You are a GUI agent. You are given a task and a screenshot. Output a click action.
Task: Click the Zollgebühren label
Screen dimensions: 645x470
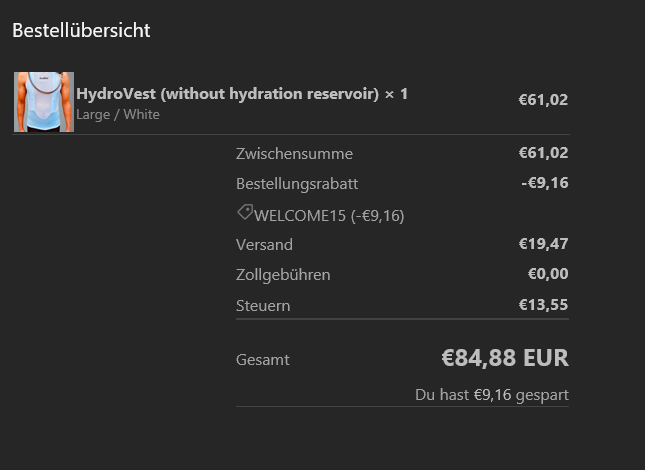click(283, 275)
